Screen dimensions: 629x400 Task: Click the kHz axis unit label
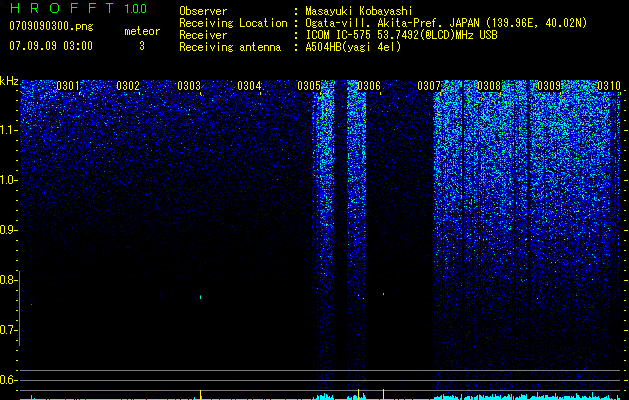click(9, 81)
